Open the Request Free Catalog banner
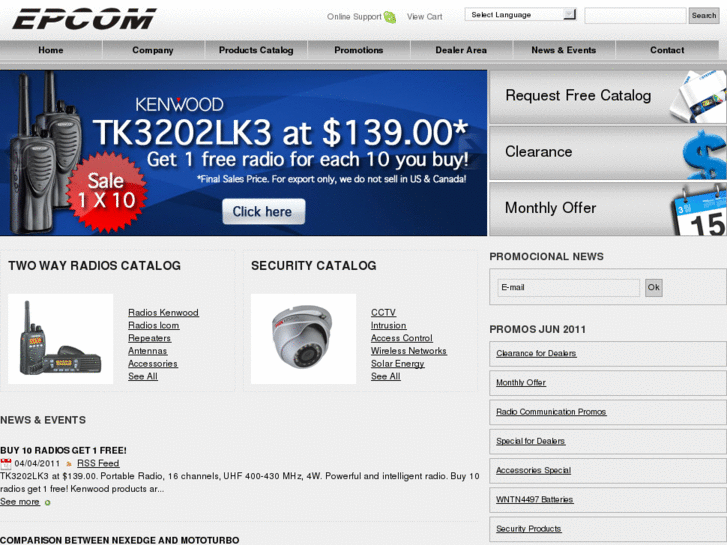 608,96
